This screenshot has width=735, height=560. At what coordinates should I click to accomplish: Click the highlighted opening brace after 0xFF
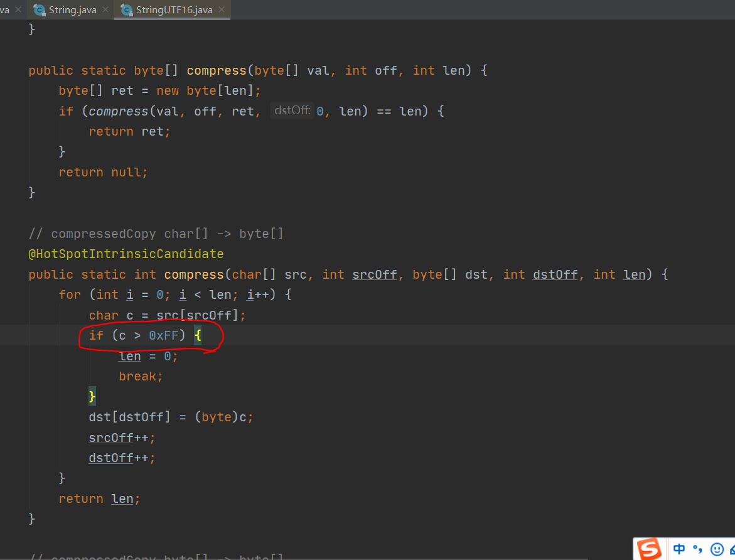point(198,335)
